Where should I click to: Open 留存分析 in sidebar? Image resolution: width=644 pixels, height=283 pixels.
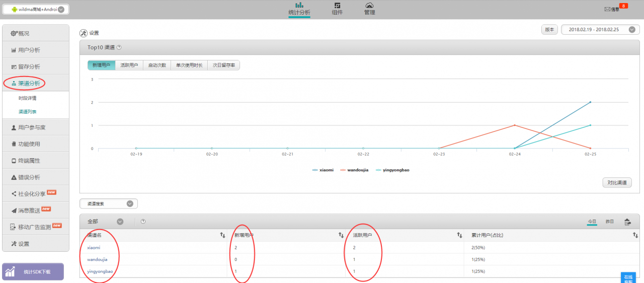[x=36, y=66]
